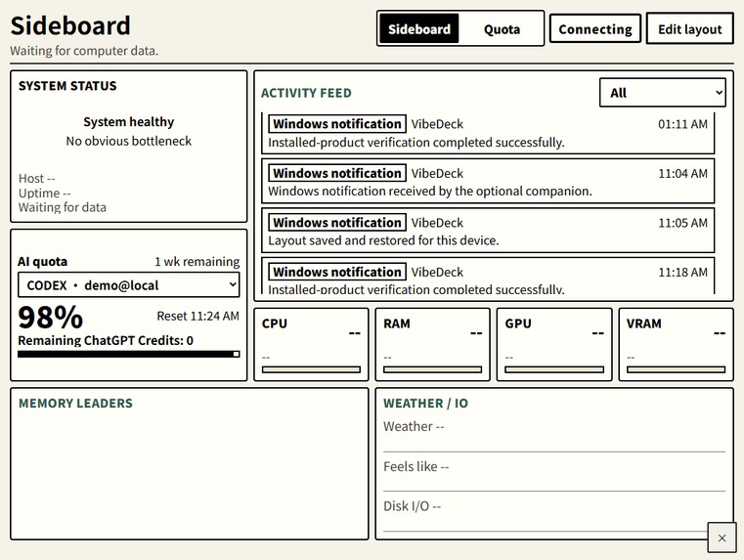Click the GPU usage bar
The image size is (744, 560).
pyautogui.click(x=554, y=369)
